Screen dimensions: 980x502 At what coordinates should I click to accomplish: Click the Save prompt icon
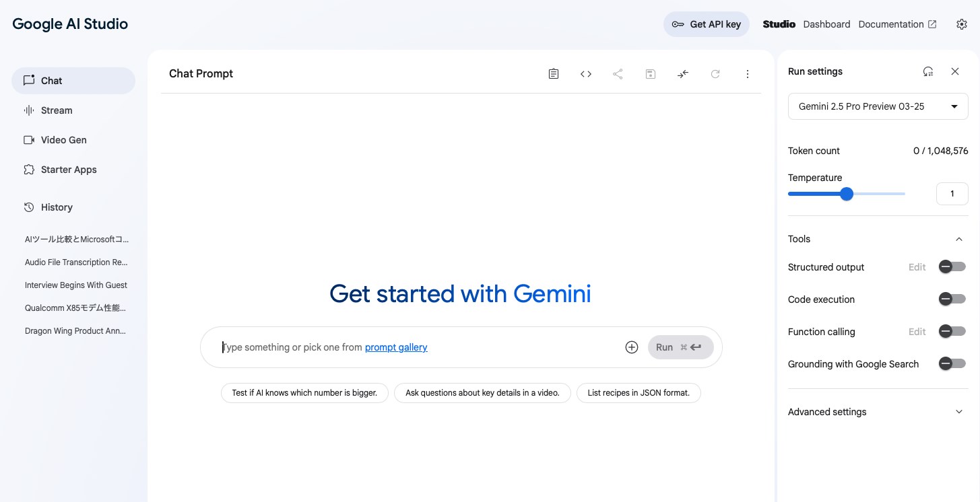[x=650, y=74]
